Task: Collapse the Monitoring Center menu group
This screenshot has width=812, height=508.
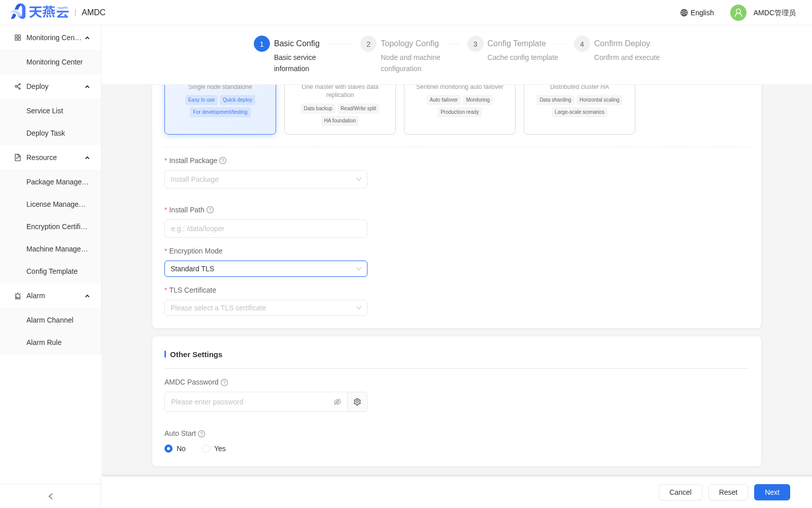Action: 87,38
